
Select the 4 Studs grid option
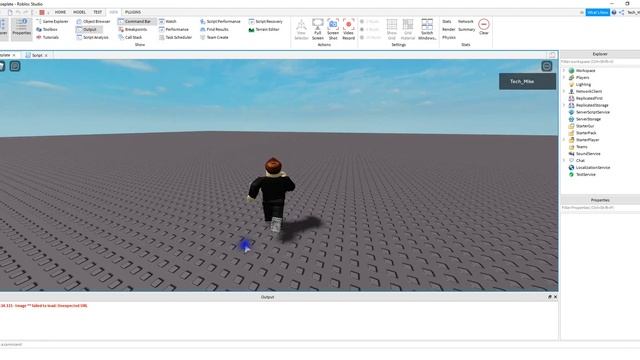pyautogui.click(x=371, y=29)
